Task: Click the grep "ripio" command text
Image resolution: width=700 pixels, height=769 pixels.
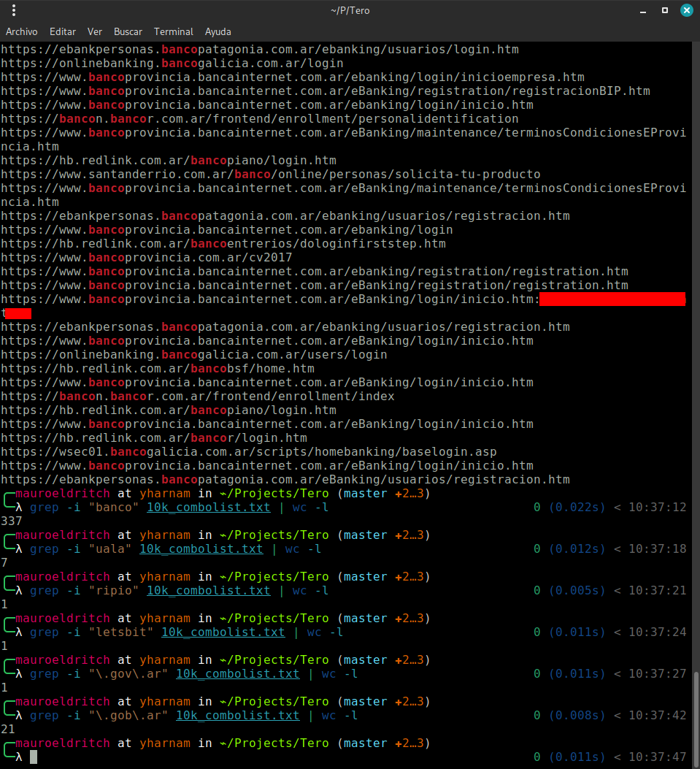Action: coord(180,591)
